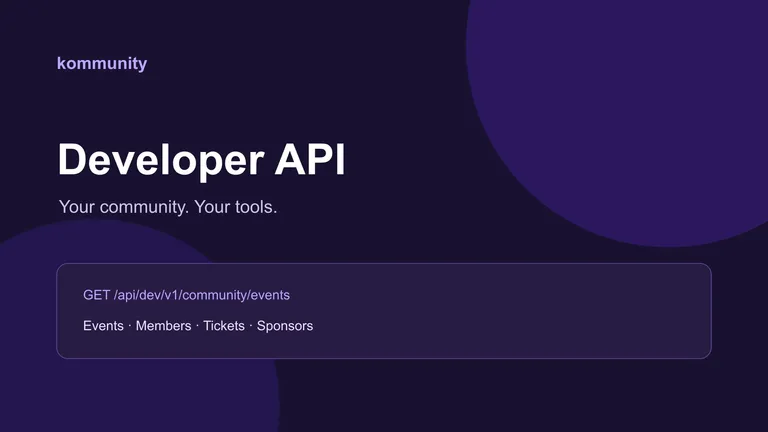768x432 pixels.
Task: Select the Tickets label
Action: (x=224, y=326)
